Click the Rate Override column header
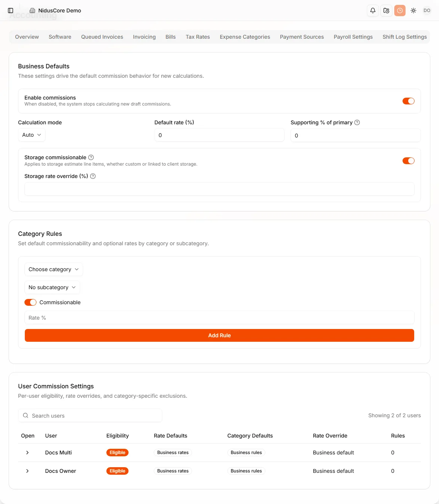 (x=330, y=436)
